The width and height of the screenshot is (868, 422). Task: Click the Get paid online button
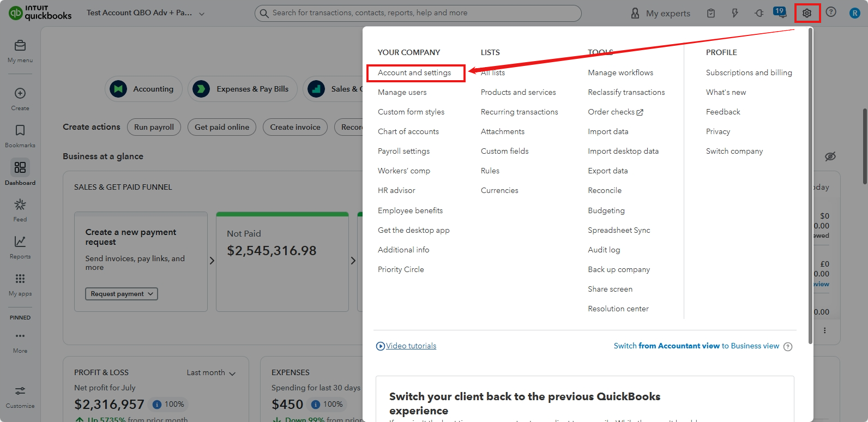pyautogui.click(x=222, y=127)
